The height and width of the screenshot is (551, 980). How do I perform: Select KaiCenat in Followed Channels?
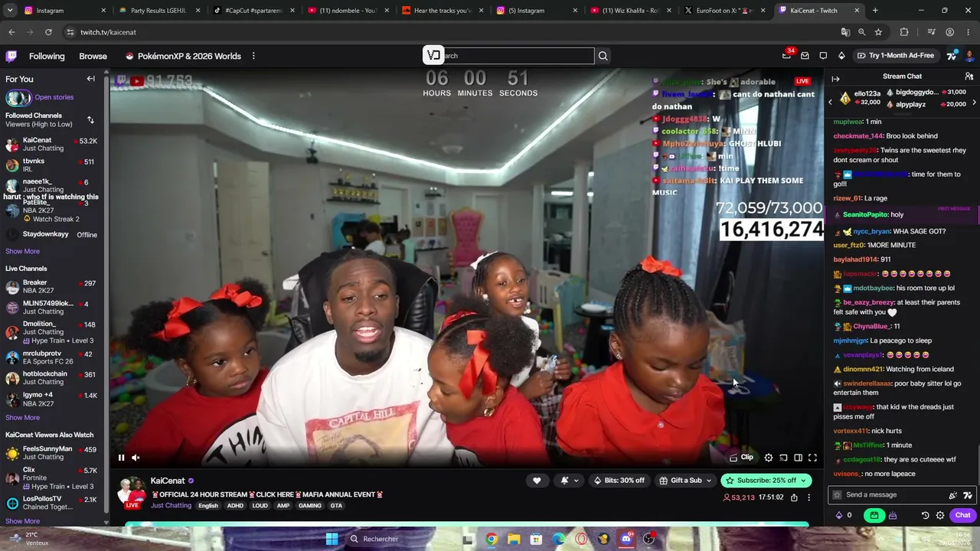(x=51, y=144)
